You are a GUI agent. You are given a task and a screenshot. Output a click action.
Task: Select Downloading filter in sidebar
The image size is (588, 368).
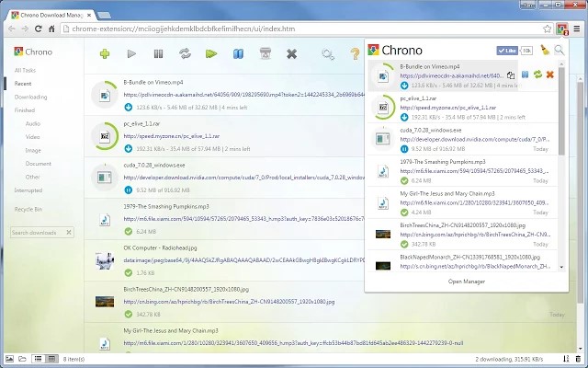pyautogui.click(x=30, y=97)
